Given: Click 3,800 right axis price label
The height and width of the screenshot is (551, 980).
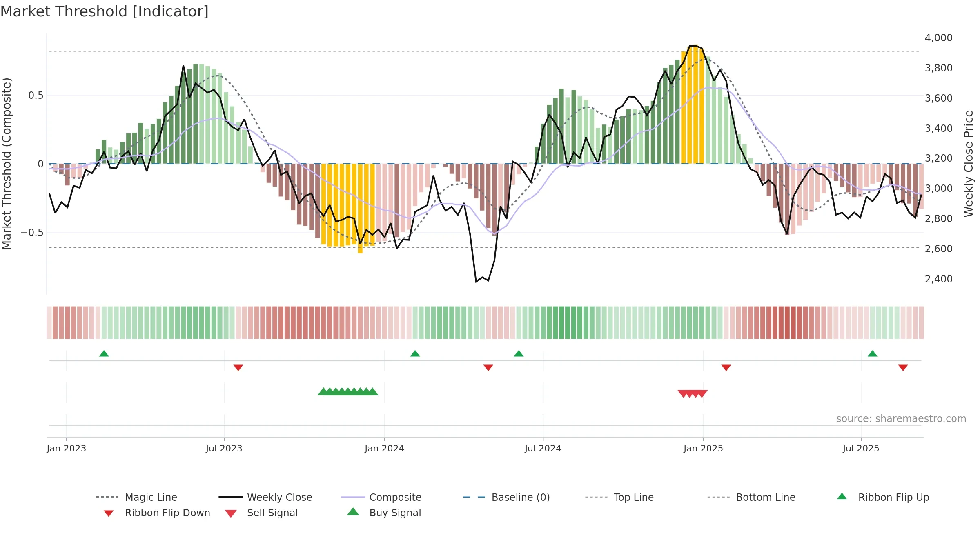Looking at the screenshot, I should coord(939,68).
